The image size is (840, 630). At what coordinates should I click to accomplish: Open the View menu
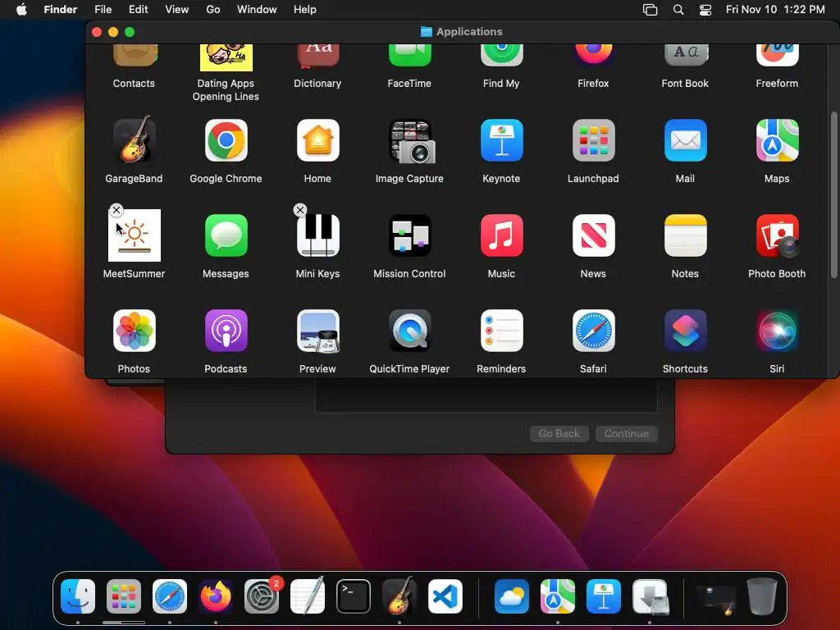pos(177,10)
